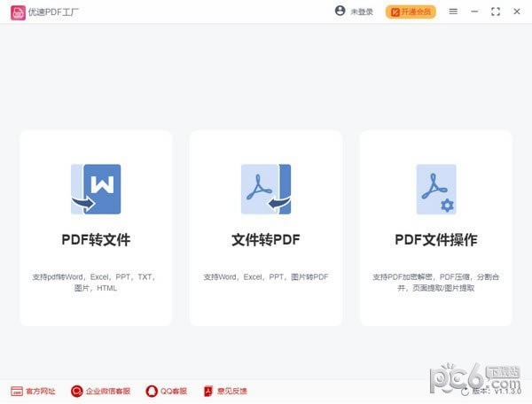Select the 文件转PDF heading
This screenshot has height=404, width=532.
point(266,239)
